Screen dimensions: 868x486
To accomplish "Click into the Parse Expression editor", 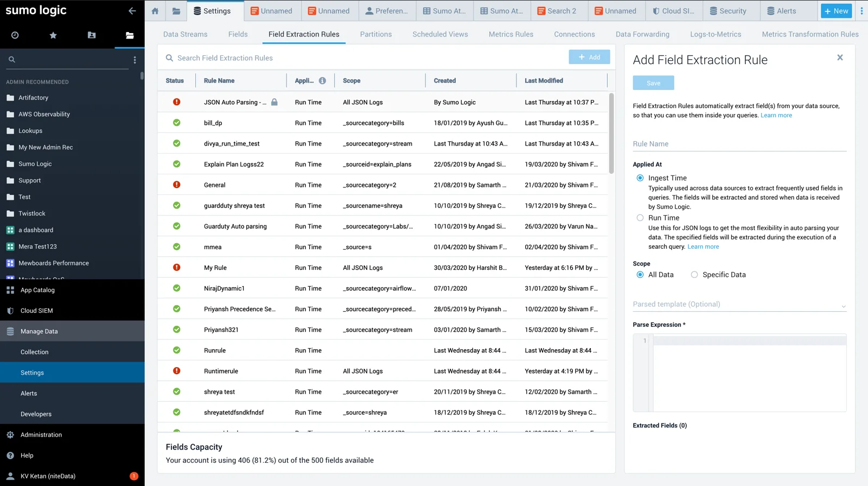I will click(x=749, y=373).
